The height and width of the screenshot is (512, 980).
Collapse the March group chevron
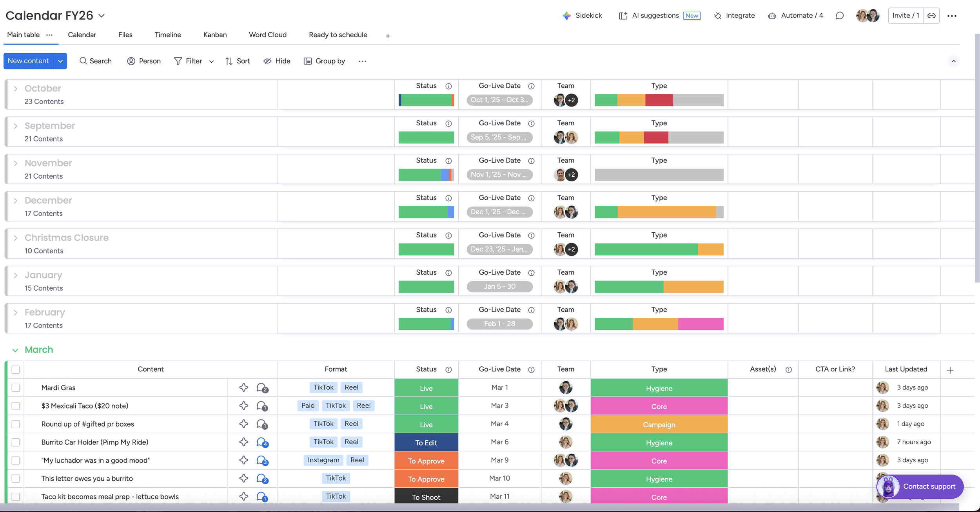click(15, 350)
